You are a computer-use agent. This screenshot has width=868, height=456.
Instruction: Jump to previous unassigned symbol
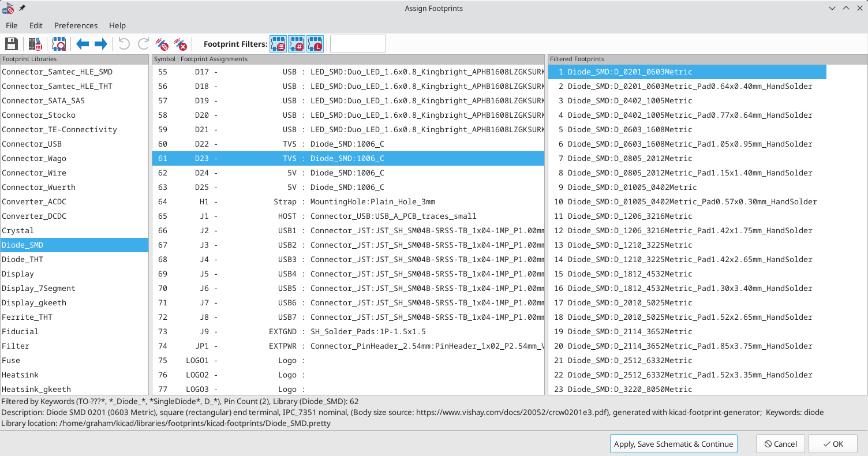coord(83,44)
